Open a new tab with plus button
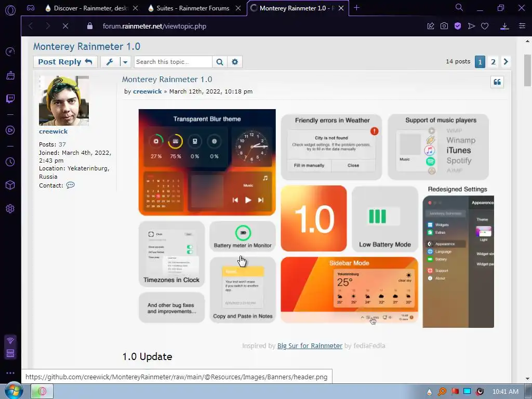The image size is (532, 399). point(356,8)
